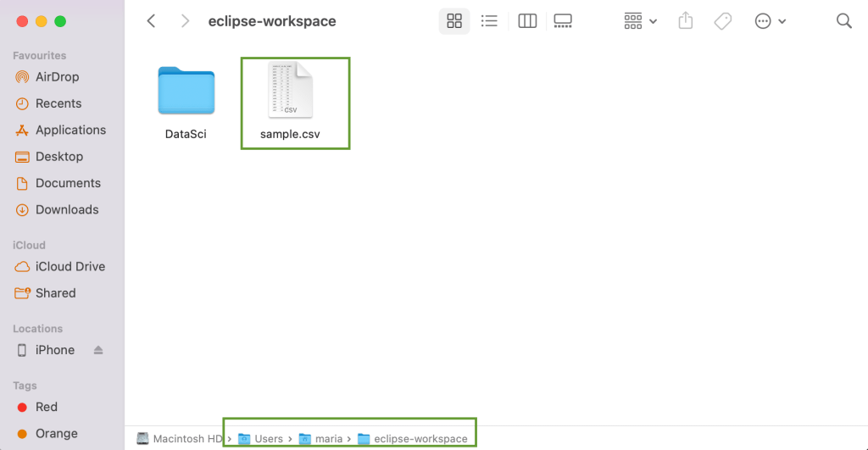Click maria in the path bar
Viewport: 868px width, 450px height.
click(x=328, y=438)
